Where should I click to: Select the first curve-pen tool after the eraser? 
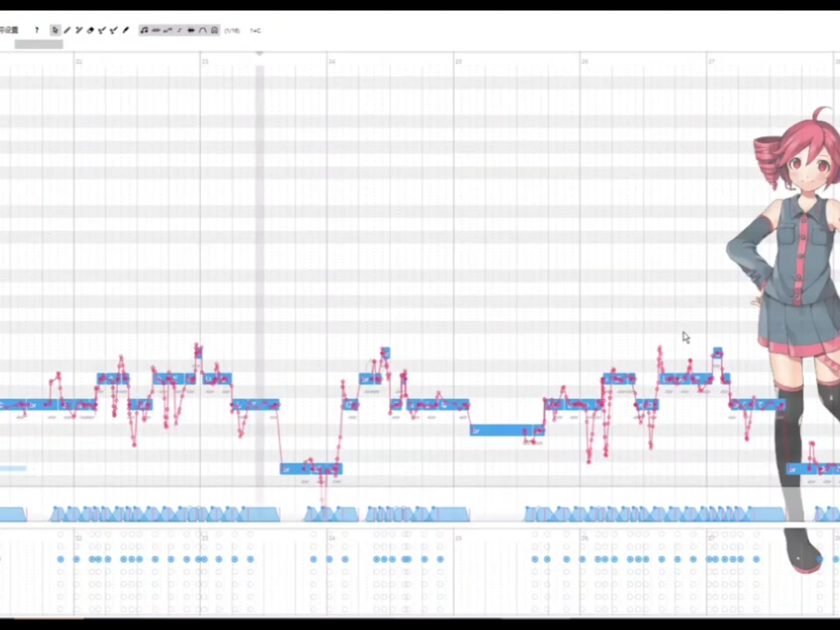[x=102, y=30]
